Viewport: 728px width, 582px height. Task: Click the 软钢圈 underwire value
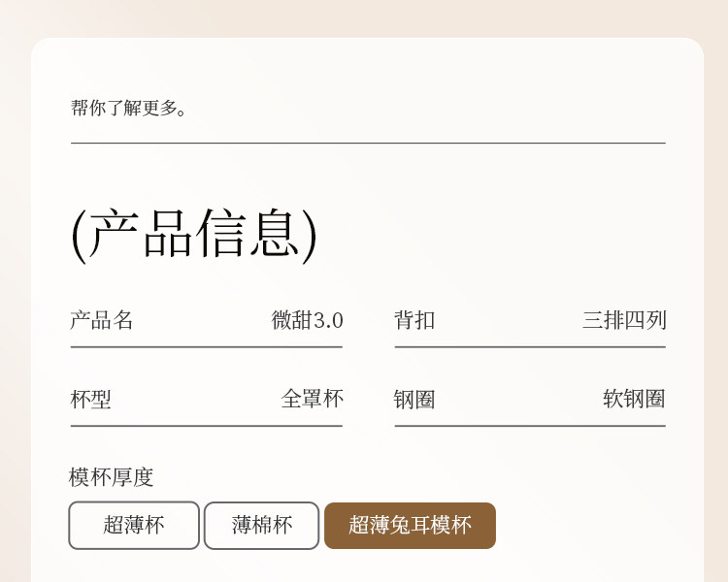pos(634,399)
